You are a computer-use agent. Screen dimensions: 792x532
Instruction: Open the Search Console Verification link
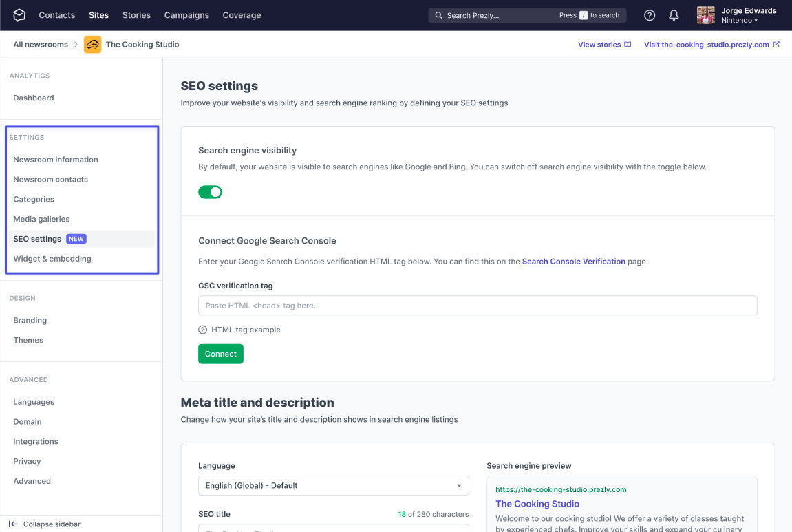coord(574,262)
